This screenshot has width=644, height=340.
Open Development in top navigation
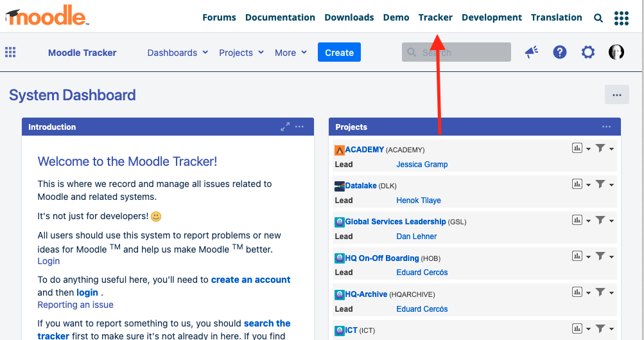pos(492,17)
